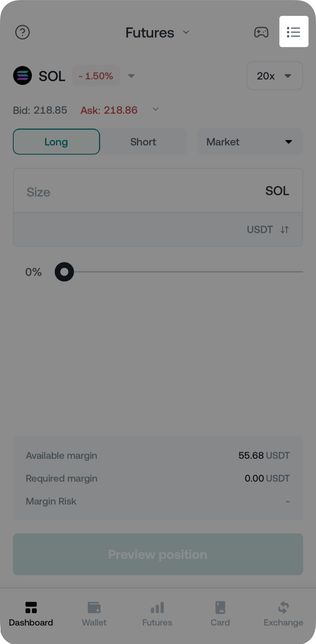Focus the Size input field
Image resolution: width=316 pixels, height=644 pixels.
tap(131, 192)
